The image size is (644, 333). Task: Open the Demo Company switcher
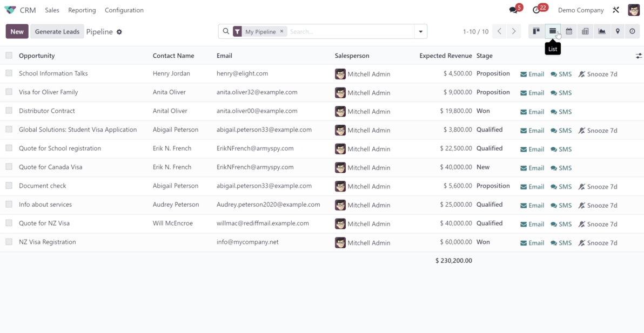(x=581, y=10)
